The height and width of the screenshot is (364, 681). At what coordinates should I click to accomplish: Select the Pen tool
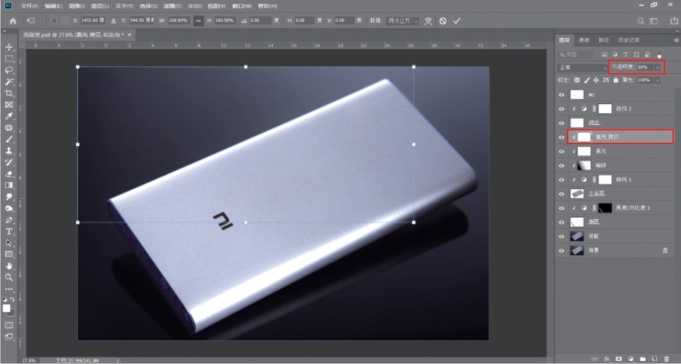(x=9, y=220)
